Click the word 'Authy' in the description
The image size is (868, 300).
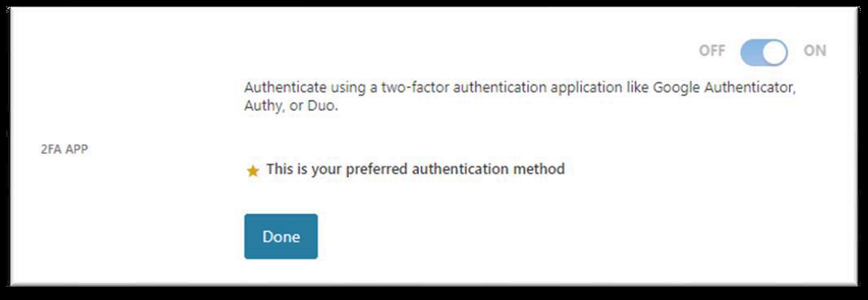pyautogui.click(x=262, y=106)
